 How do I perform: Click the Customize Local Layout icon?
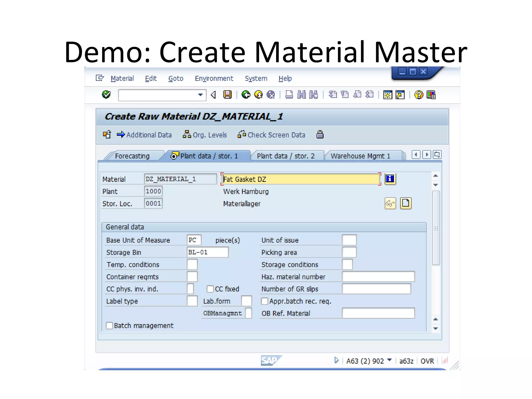[431, 95]
